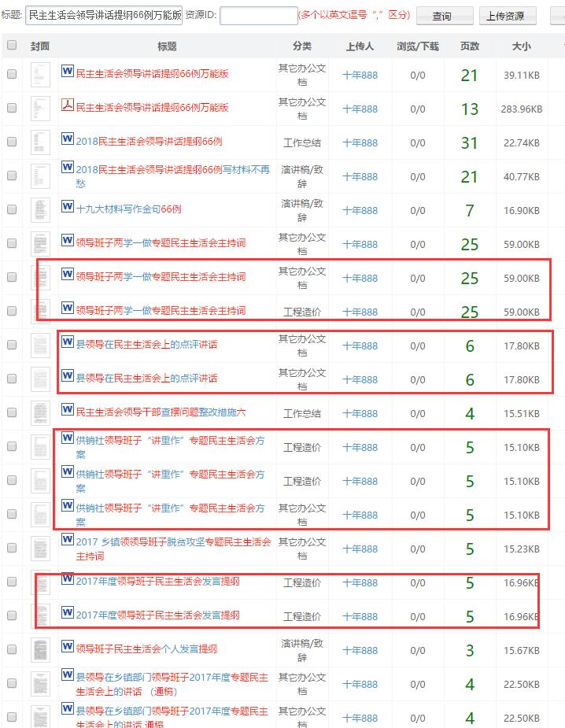
Task: Click Word icon for 2017 乡镇领导班子脱贫攻坚 document
Action: coord(68,541)
